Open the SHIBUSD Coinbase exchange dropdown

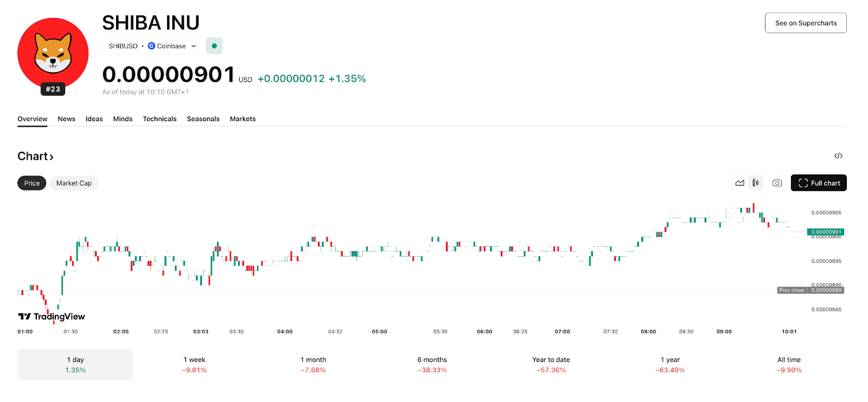(x=152, y=46)
